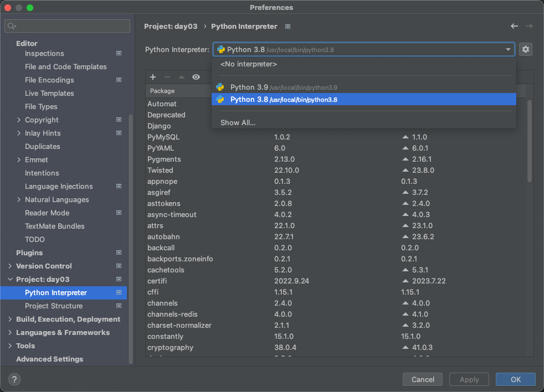
Task: Select the Pygments package row
Action: (336, 159)
